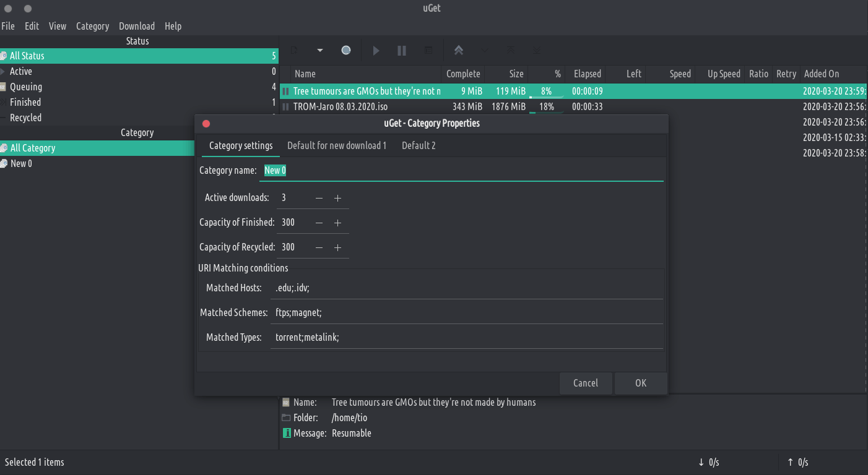Switch to the Category settings tab

[241, 145]
